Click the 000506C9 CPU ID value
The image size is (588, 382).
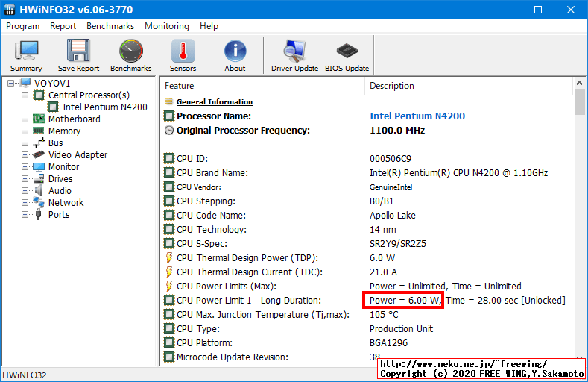point(391,159)
